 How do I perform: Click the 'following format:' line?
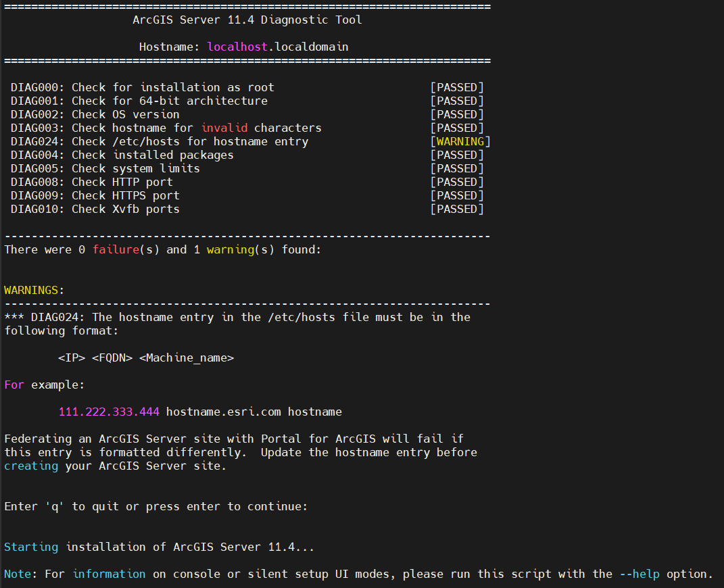pos(62,331)
